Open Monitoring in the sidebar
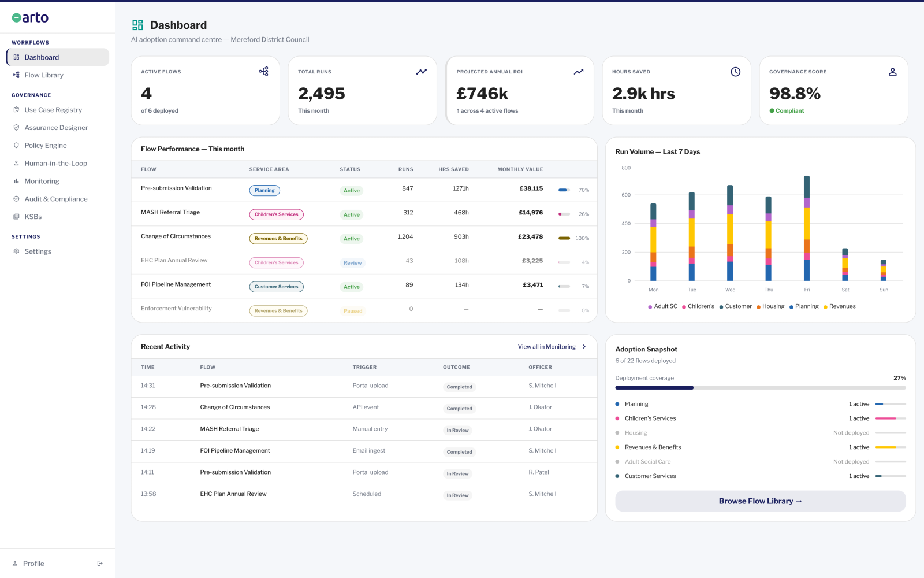Viewport: 924px width, 578px height. 58,181
